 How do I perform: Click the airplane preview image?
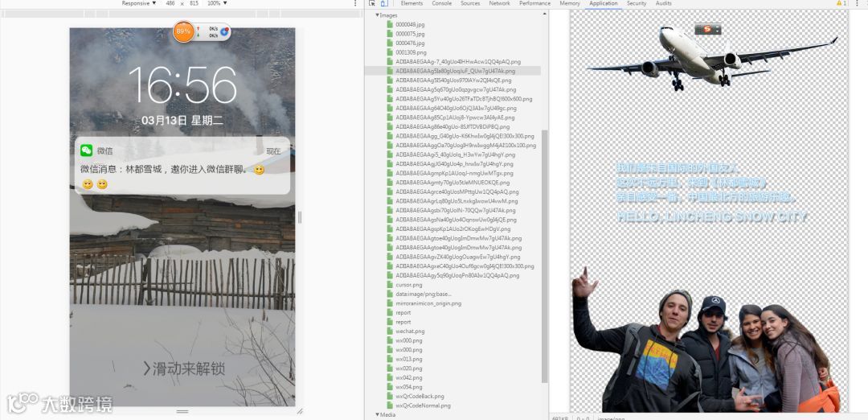click(712, 57)
